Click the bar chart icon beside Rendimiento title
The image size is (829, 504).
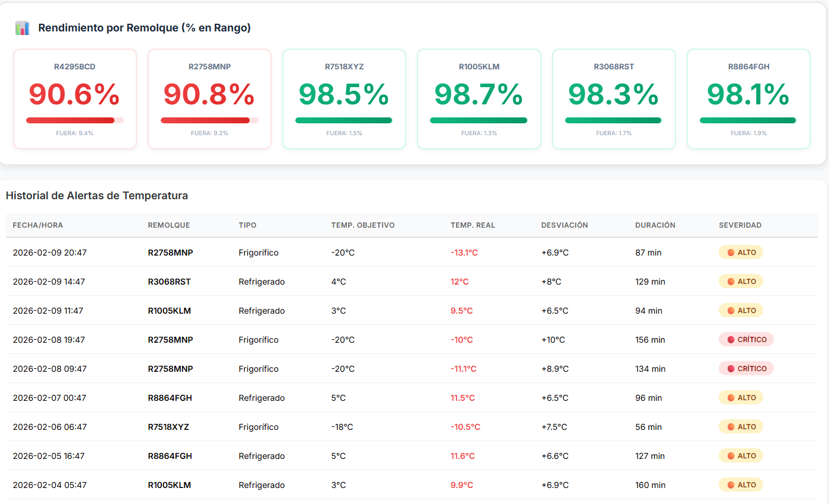click(x=22, y=28)
